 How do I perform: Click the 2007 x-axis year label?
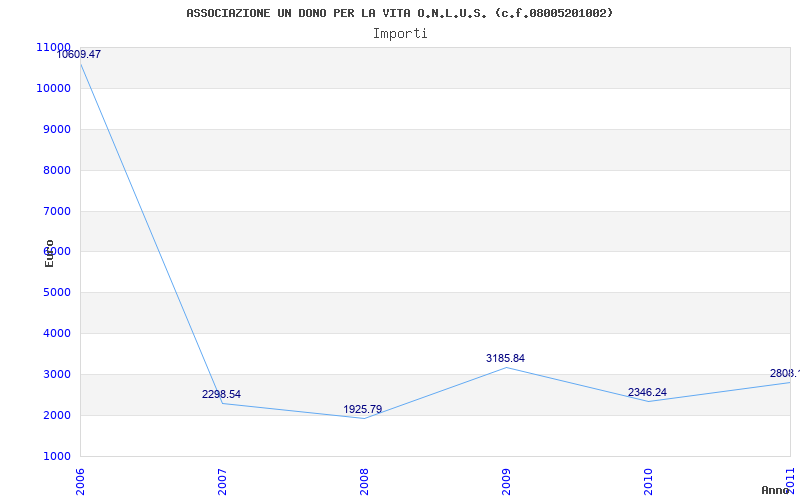coord(222,482)
